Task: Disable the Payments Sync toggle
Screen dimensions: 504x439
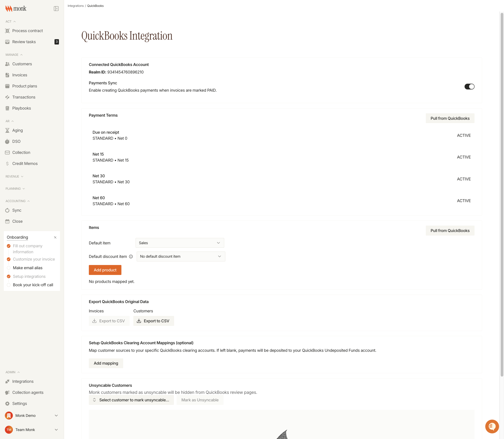Action: (x=469, y=87)
